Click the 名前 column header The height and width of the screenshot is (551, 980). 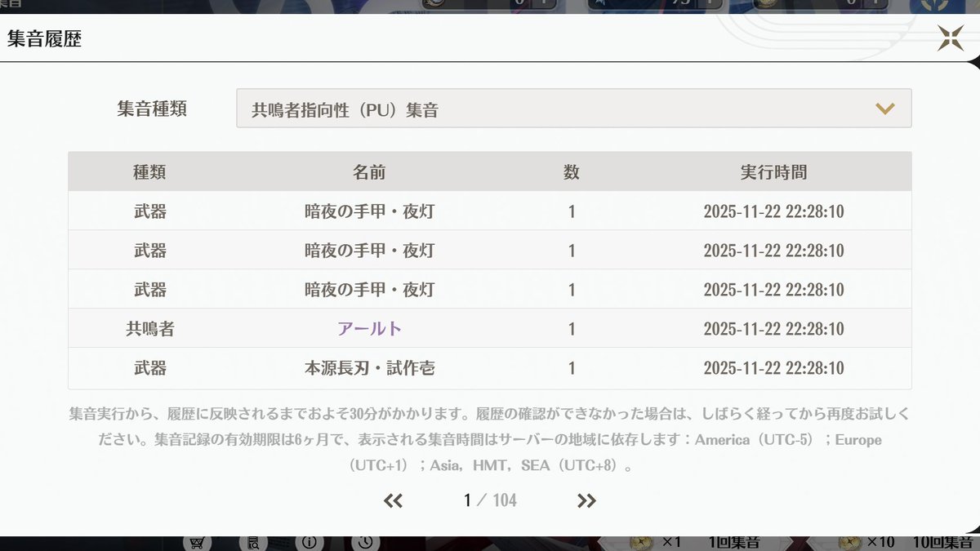point(369,172)
